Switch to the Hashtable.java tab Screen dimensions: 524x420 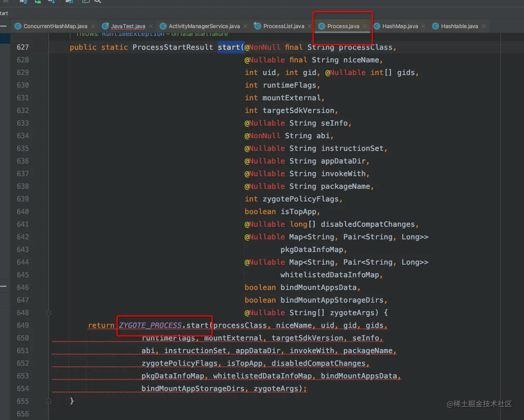pos(459,26)
